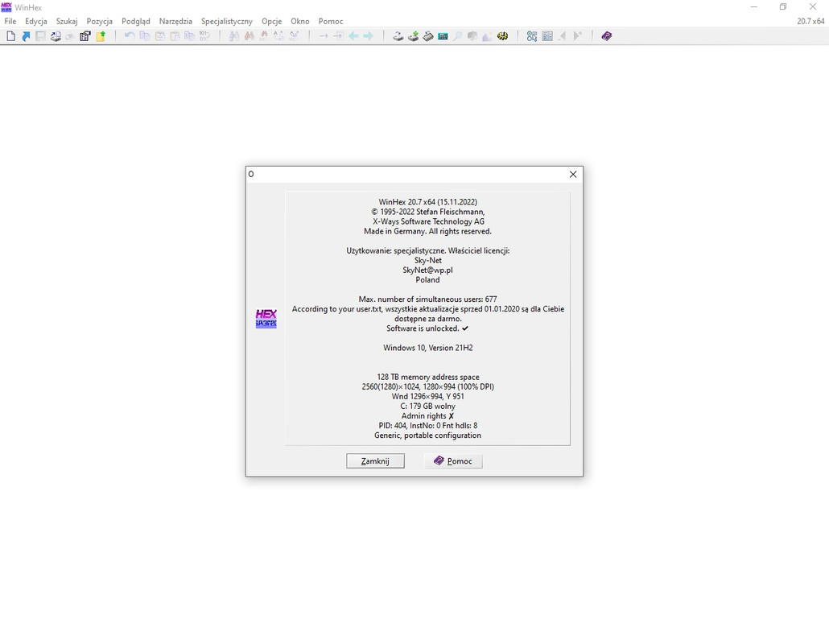
Task: Open file Properties icon
Action: (x=85, y=36)
